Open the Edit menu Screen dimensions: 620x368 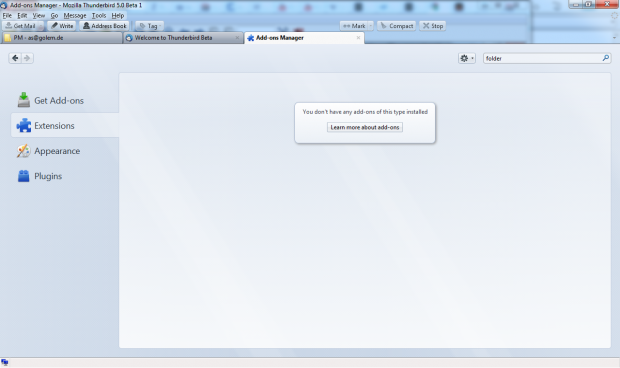coord(22,15)
